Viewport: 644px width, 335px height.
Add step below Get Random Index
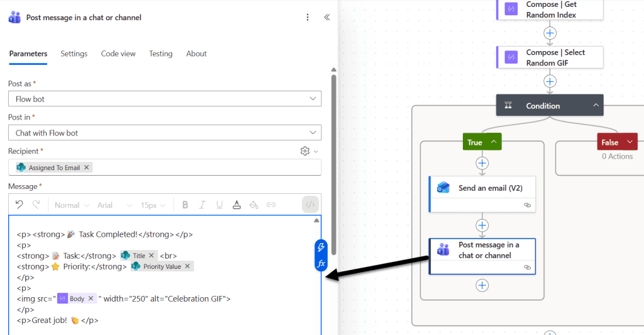point(550,33)
